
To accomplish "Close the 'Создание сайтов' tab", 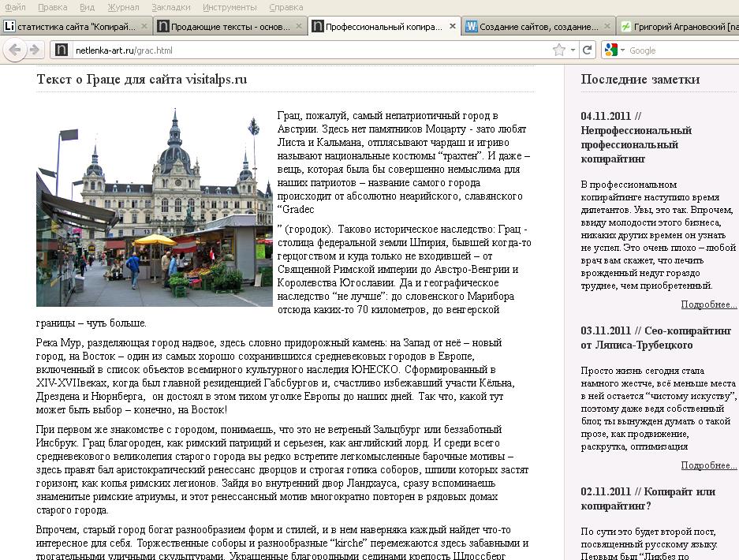I will [x=607, y=26].
